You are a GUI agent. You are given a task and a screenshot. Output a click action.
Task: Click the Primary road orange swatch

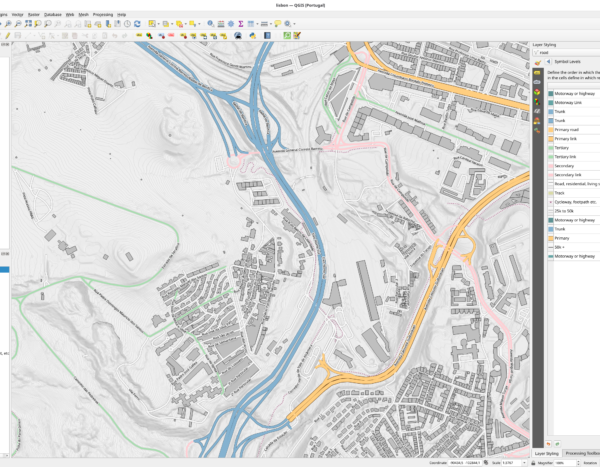551,130
